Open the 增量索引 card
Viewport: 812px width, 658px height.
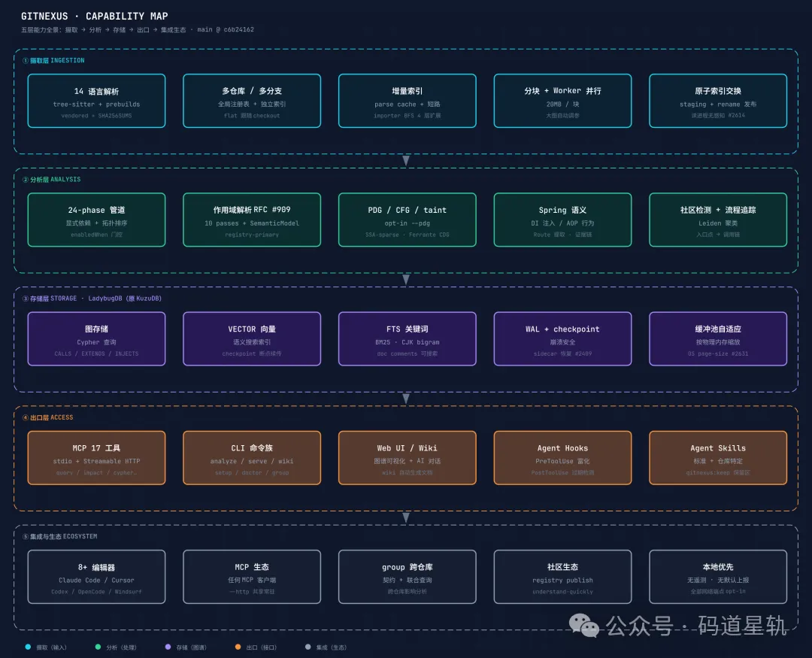(407, 101)
